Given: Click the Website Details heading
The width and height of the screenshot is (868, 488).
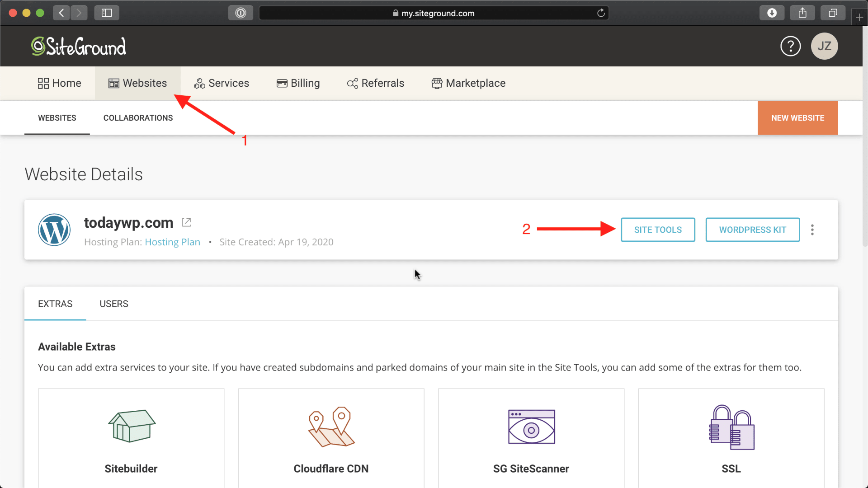Looking at the screenshot, I should [x=84, y=174].
